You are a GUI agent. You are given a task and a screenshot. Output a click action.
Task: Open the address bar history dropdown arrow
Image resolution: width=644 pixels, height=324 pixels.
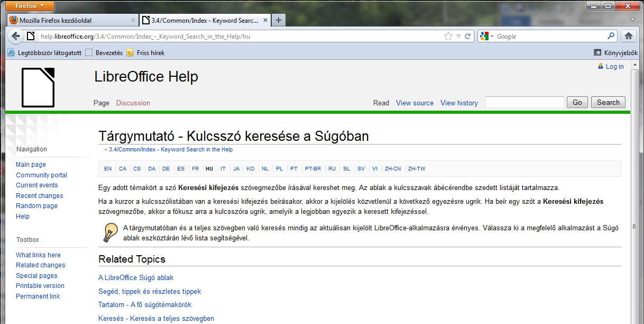point(458,37)
